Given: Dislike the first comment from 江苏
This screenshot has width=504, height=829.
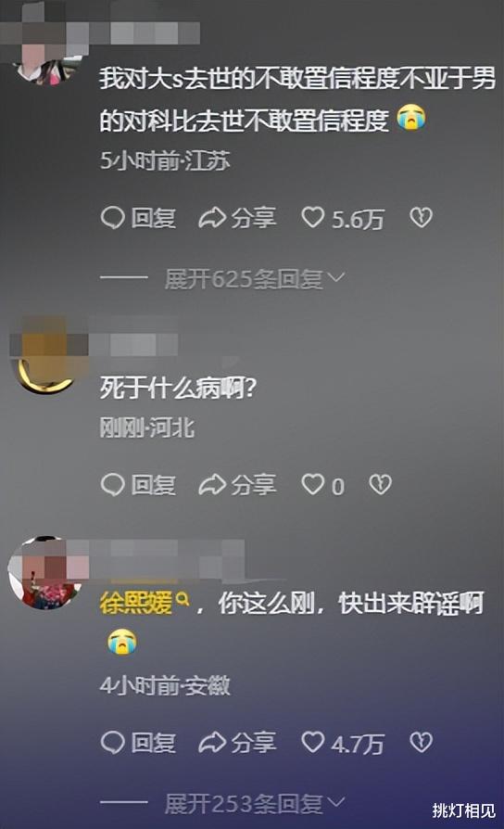Looking at the screenshot, I should 421,218.
